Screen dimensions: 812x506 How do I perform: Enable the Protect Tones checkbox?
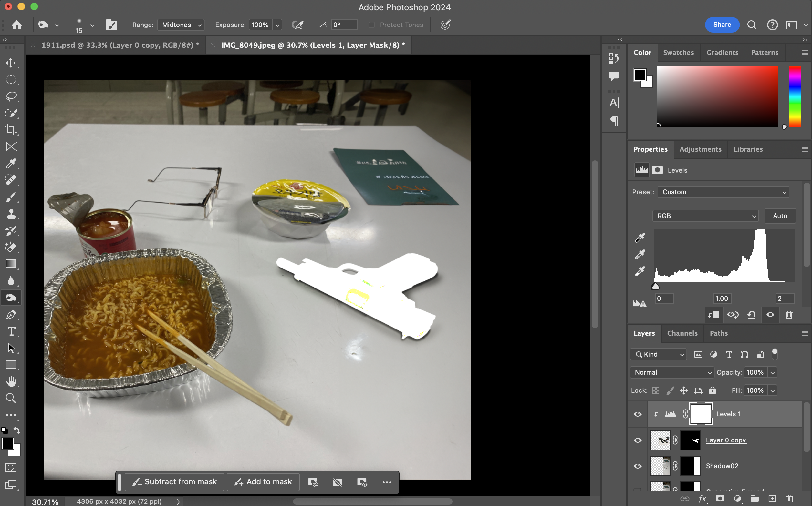coord(372,25)
